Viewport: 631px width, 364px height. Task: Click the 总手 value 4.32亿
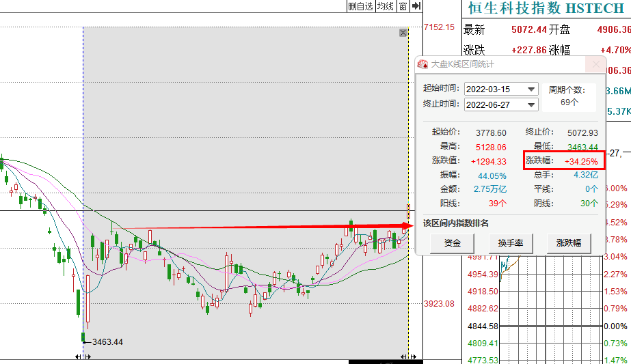[586, 175]
